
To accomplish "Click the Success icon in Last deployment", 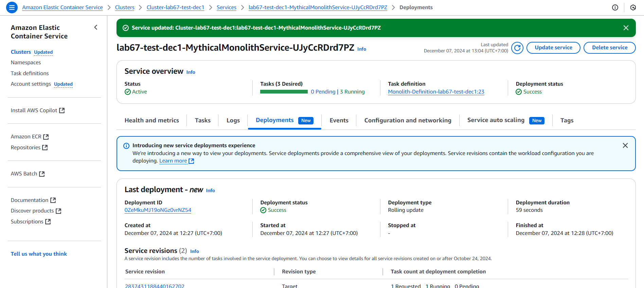I will (263, 210).
